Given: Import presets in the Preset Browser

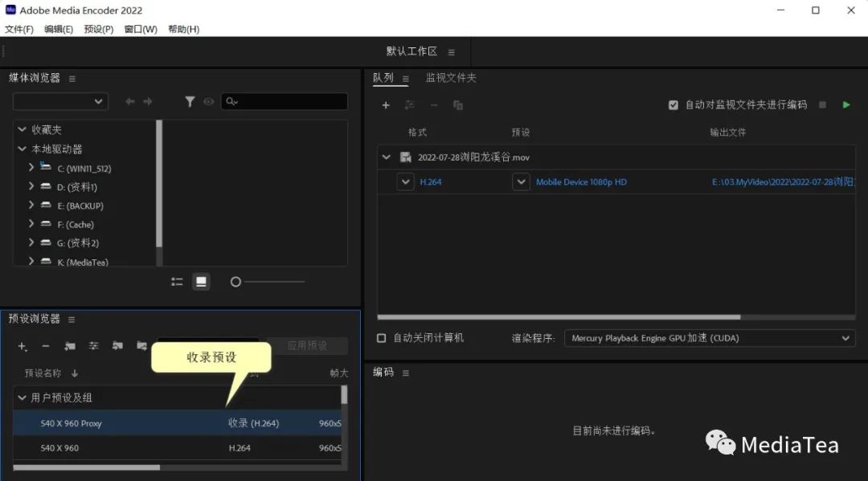Looking at the screenshot, I should coord(117,346).
